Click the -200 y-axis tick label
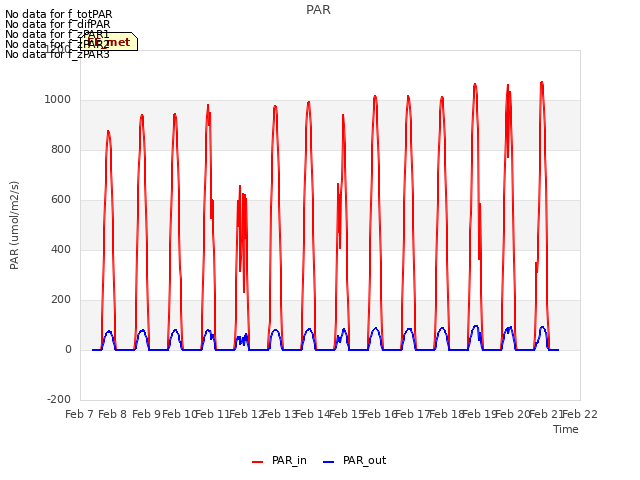This screenshot has width=640, height=480. point(59,400)
